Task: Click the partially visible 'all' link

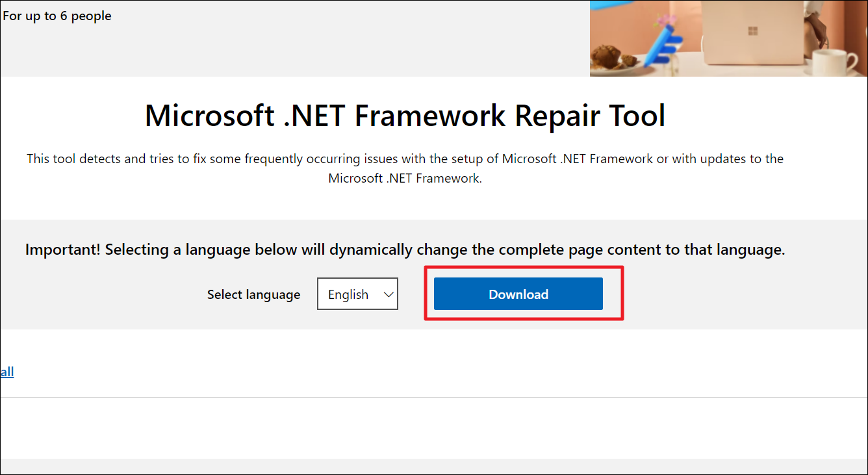Action: (x=7, y=372)
